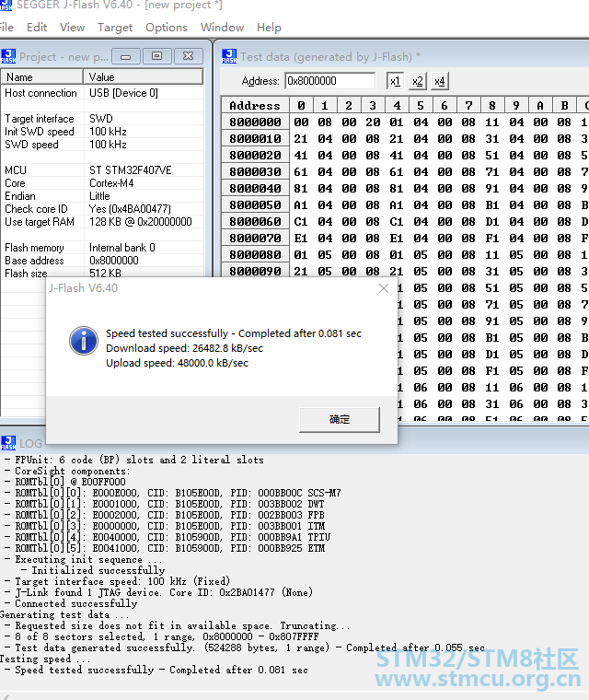Click the Address input field
The image size is (589, 700).
point(330,81)
